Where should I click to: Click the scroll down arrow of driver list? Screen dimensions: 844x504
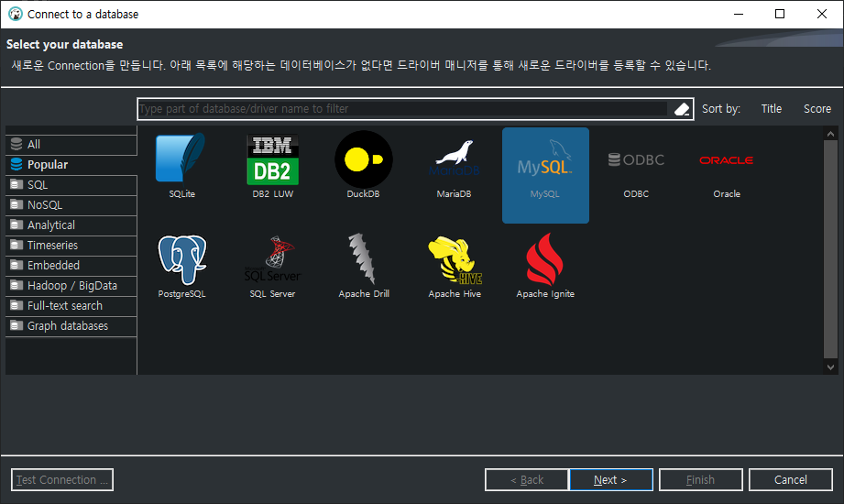click(x=830, y=367)
